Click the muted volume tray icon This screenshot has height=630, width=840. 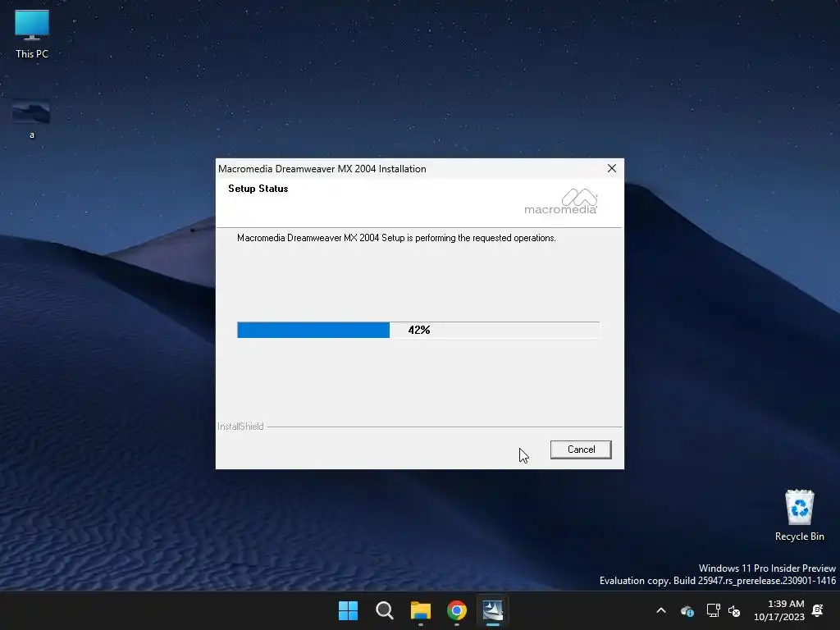[734, 610]
